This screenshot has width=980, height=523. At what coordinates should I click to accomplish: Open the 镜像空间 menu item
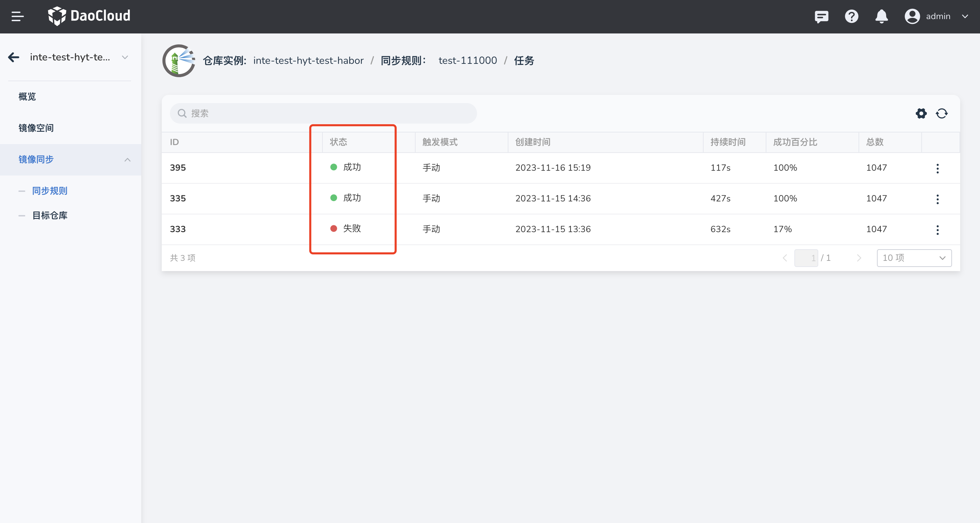[x=36, y=128]
